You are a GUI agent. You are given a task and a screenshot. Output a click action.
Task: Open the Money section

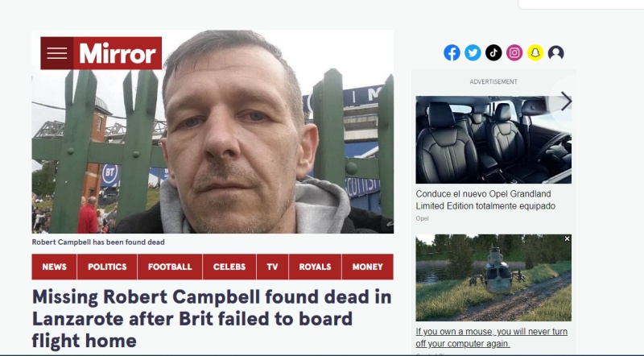368,267
